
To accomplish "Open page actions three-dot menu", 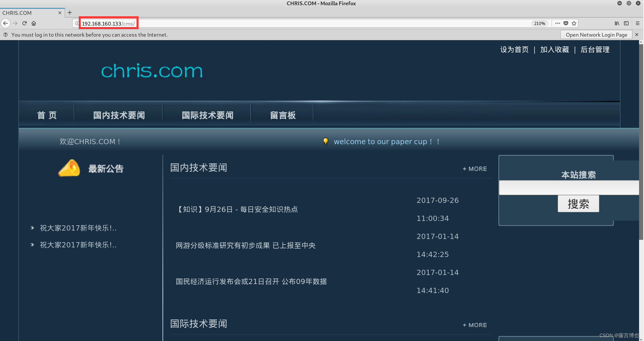I will tap(557, 23).
